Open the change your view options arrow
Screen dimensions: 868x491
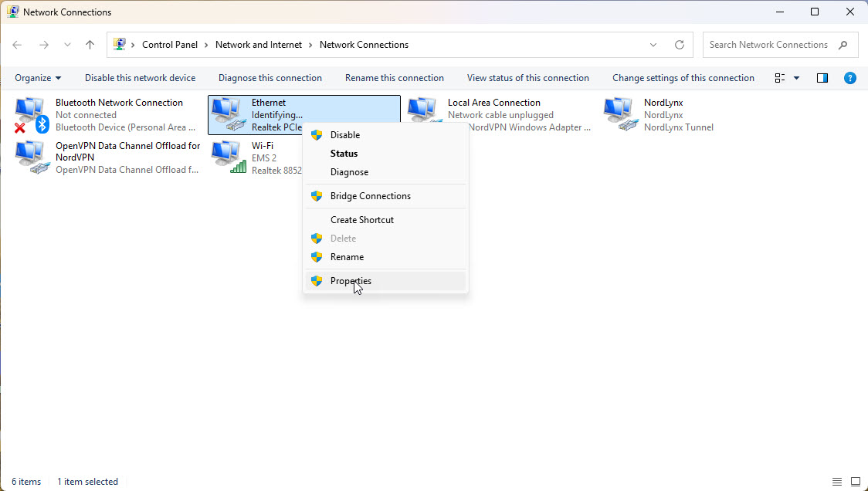click(796, 78)
